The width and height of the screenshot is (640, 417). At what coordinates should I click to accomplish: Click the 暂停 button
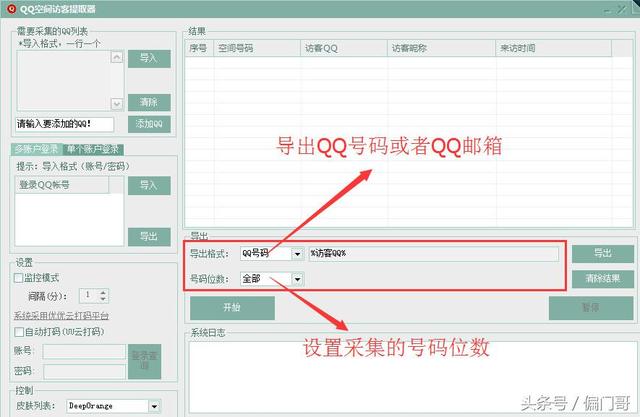[x=591, y=308]
